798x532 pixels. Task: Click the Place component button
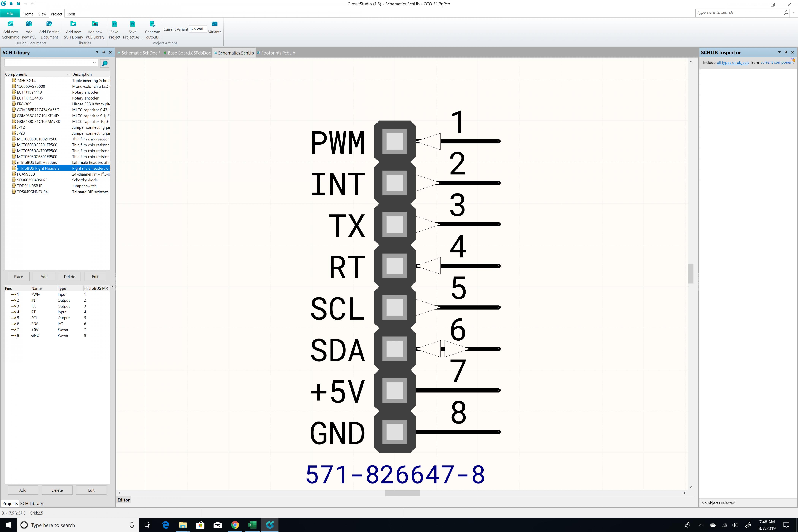point(19,276)
